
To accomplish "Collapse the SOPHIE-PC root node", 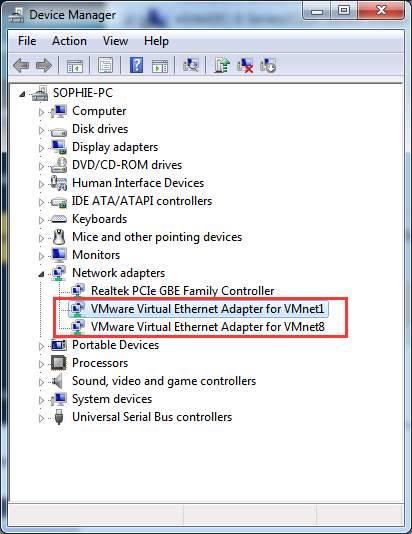I will (22, 94).
